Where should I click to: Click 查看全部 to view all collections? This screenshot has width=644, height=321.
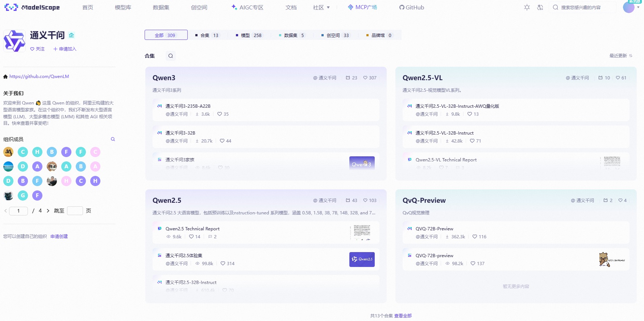(x=403, y=316)
